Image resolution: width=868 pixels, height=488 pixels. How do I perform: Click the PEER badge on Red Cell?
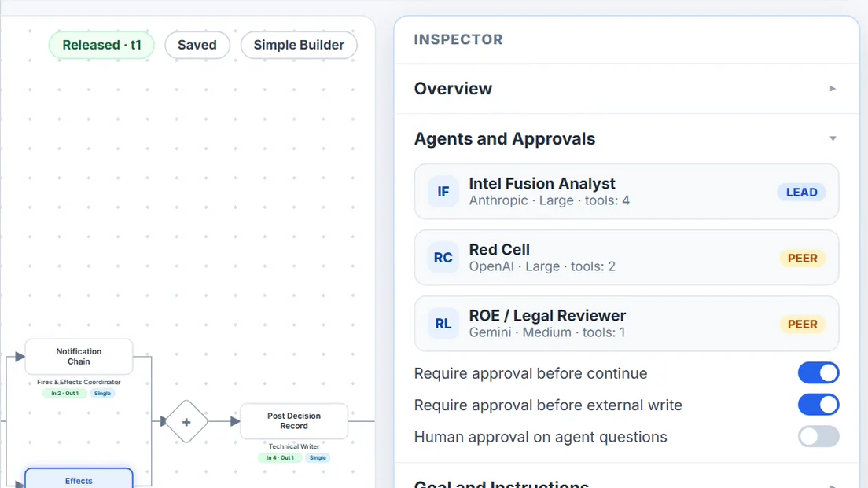point(802,259)
